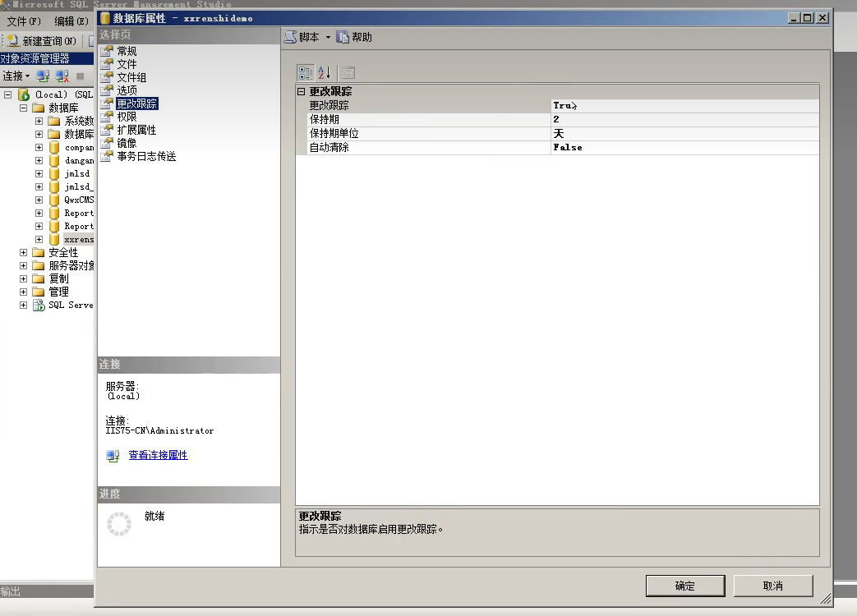Select the xxrens database
The height and width of the screenshot is (616, 857).
click(x=79, y=239)
